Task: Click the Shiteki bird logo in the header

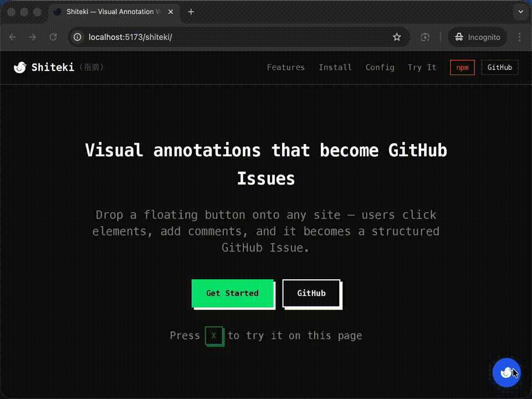Action: pyautogui.click(x=21, y=67)
